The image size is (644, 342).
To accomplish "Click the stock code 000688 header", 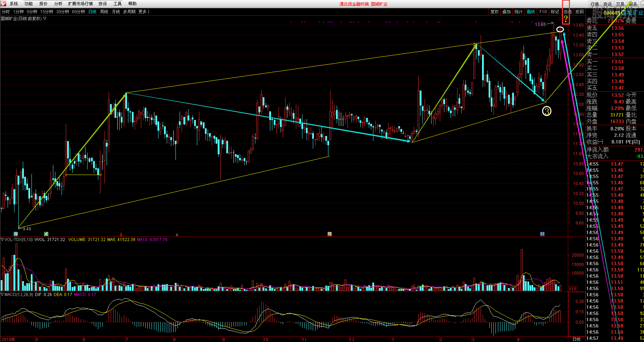I will tap(612, 13).
